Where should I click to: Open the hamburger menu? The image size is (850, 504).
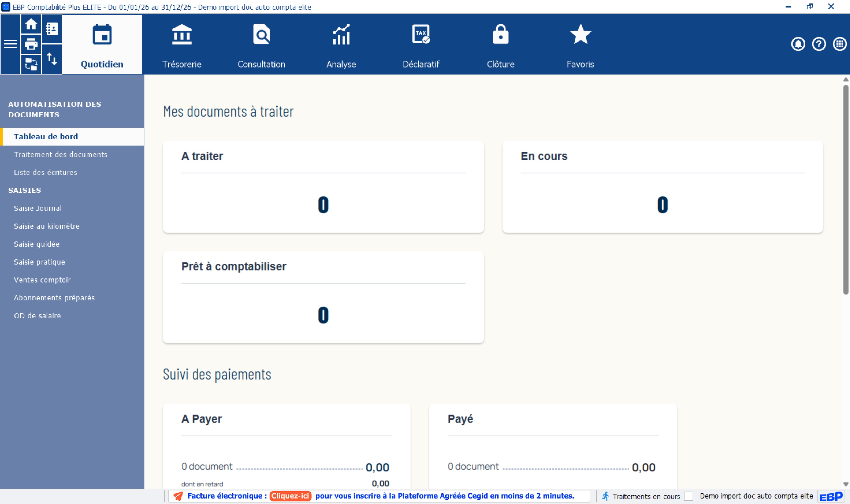pyautogui.click(x=10, y=44)
